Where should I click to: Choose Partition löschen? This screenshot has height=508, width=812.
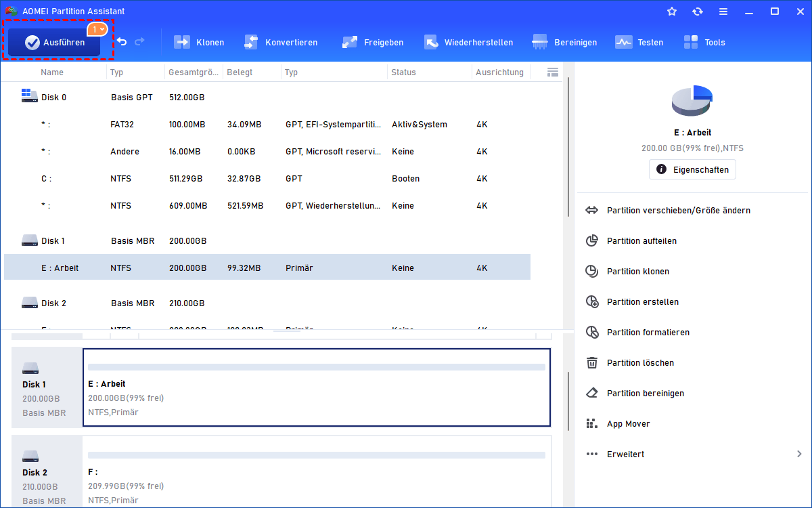[640, 362]
